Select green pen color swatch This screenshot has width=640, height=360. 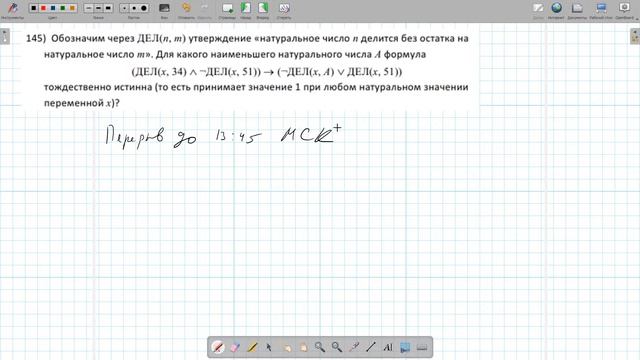pos(62,8)
